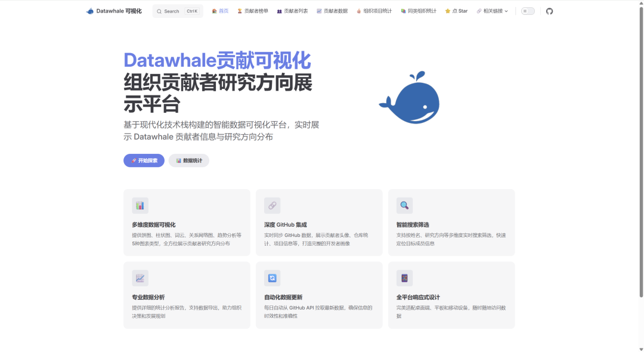Click the bar chart icon of 多维度数据可视化
Image resolution: width=644 pixels, height=352 pixels.
pos(140,205)
